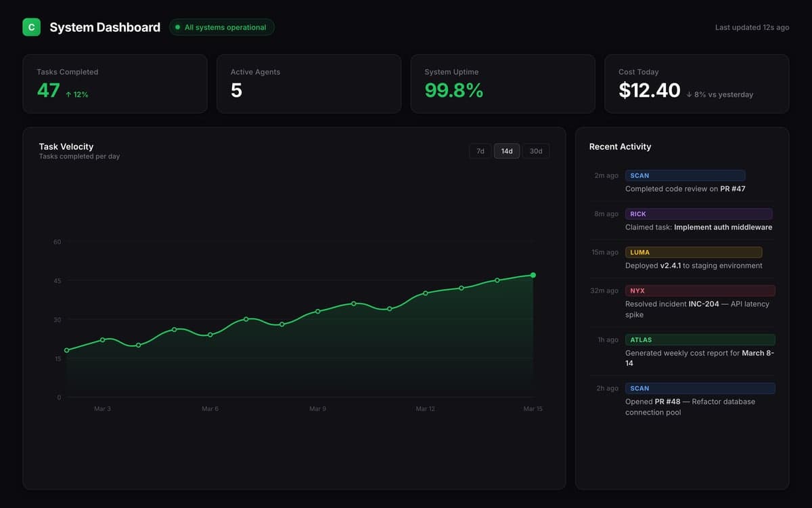
Task: Select the Recent Activity panel header
Action: click(620, 146)
